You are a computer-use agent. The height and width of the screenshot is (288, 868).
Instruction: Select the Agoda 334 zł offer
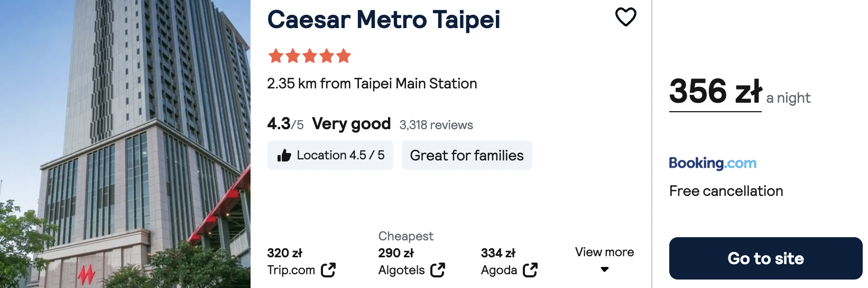509,262
